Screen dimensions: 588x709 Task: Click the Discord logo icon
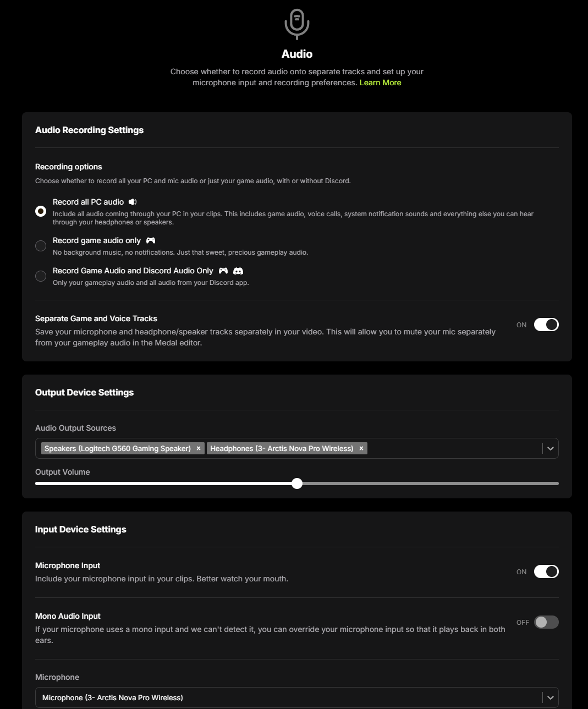coord(238,271)
